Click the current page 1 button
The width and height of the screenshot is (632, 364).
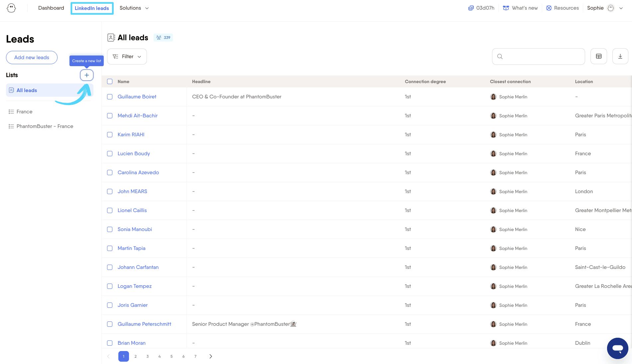tap(124, 356)
